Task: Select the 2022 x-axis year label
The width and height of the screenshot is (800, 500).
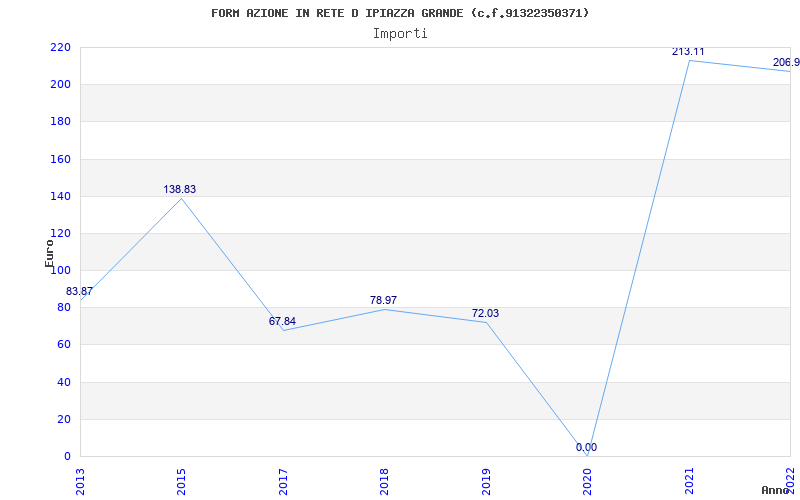Action: click(x=790, y=481)
